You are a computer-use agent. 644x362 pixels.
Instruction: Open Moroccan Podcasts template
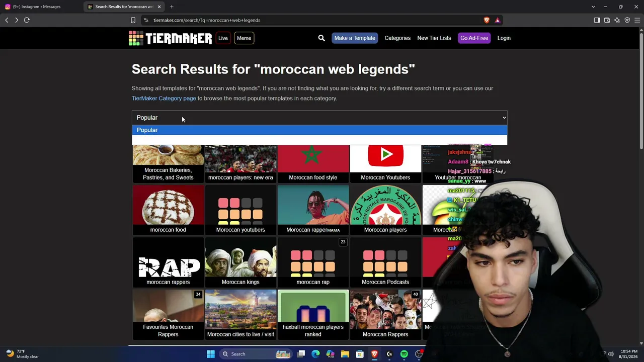(x=385, y=262)
